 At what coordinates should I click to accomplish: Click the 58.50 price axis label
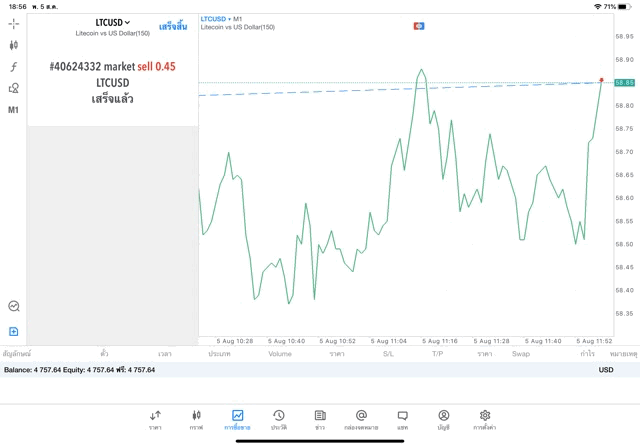(x=624, y=244)
